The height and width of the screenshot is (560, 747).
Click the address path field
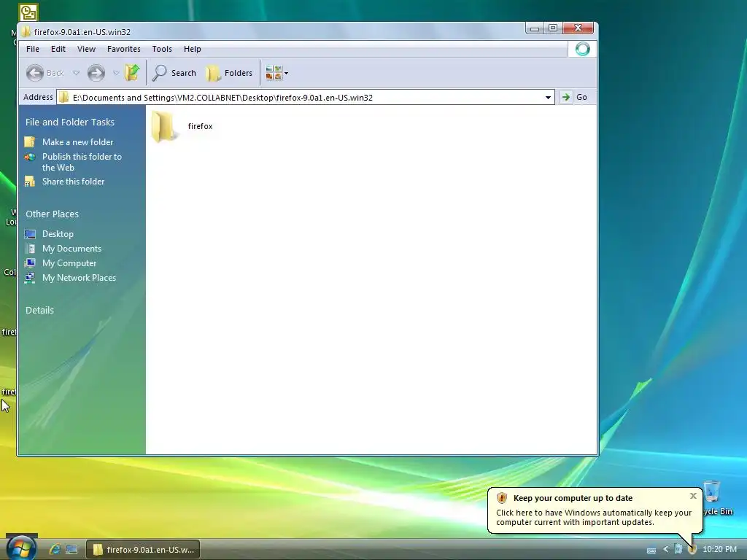click(305, 97)
